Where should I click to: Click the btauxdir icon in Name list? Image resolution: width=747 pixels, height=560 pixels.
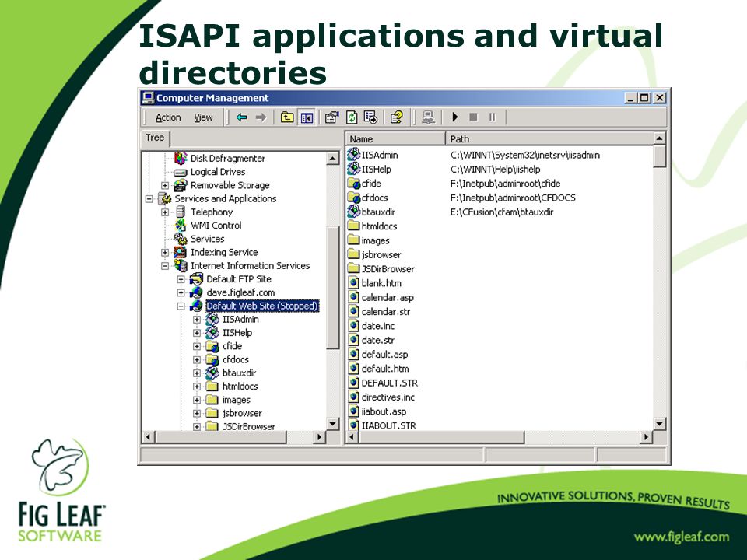coord(353,212)
